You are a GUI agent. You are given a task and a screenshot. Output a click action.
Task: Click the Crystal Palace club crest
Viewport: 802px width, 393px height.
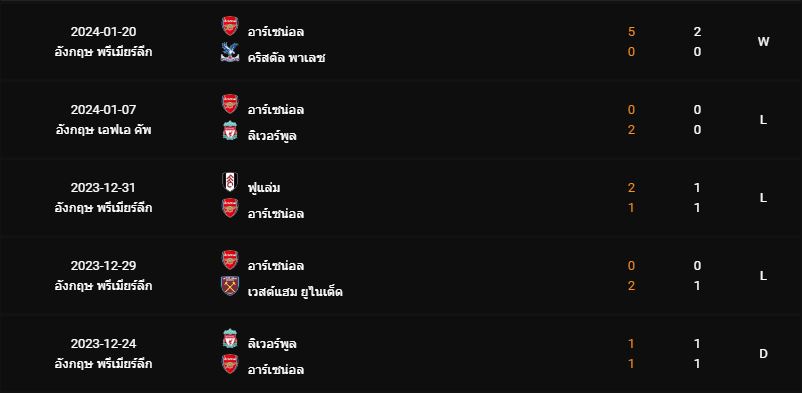pos(230,52)
